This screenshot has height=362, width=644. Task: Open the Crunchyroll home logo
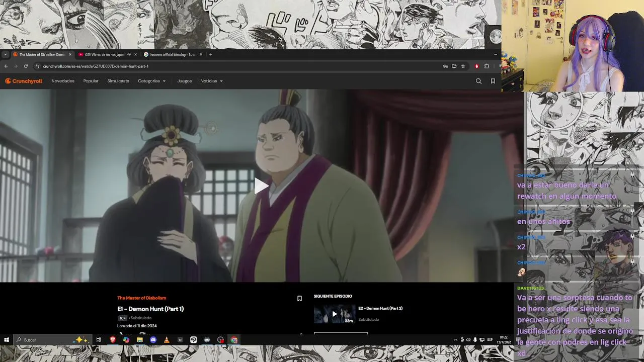point(24,81)
